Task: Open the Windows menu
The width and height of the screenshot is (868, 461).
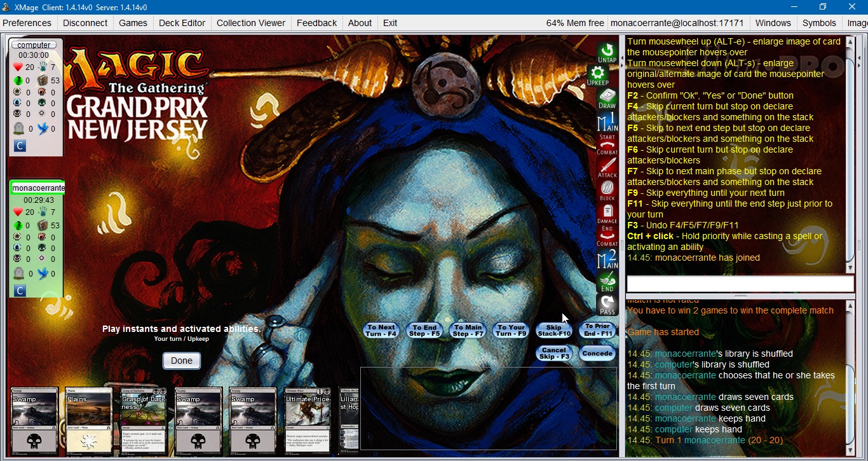Action: [x=773, y=23]
